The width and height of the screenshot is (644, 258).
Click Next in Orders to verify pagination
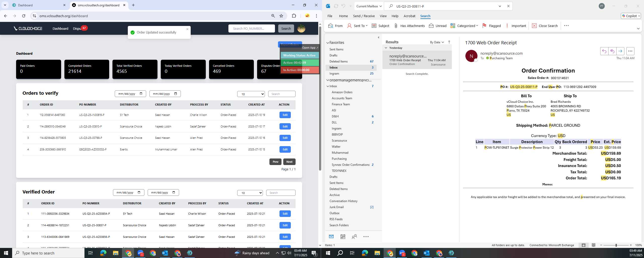[289, 162]
